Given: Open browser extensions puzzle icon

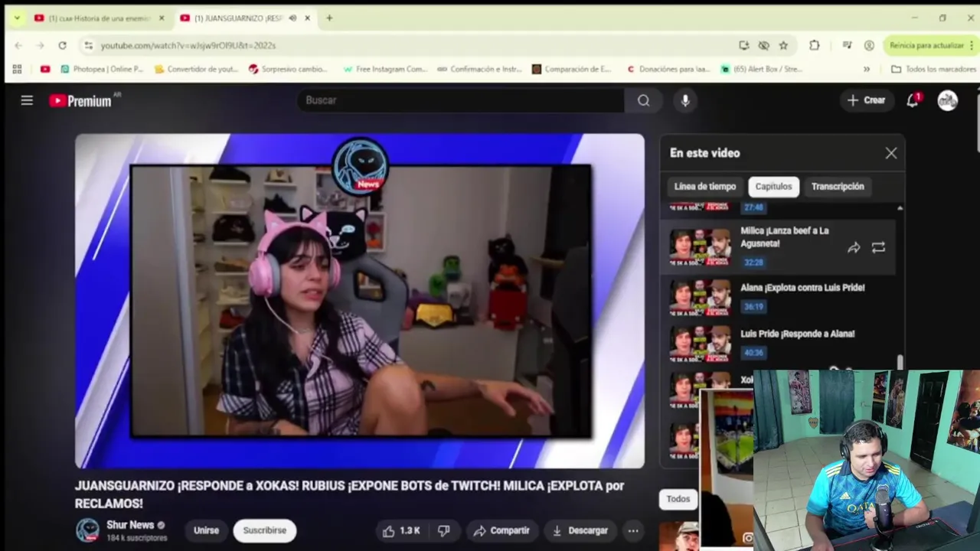Looking at the screenshot, I should coord(815,45).
